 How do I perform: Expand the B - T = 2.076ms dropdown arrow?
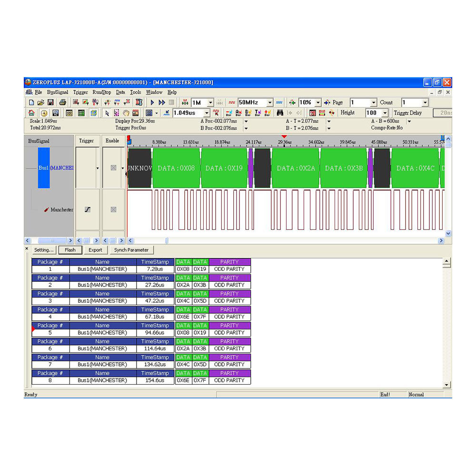(329, 129)
